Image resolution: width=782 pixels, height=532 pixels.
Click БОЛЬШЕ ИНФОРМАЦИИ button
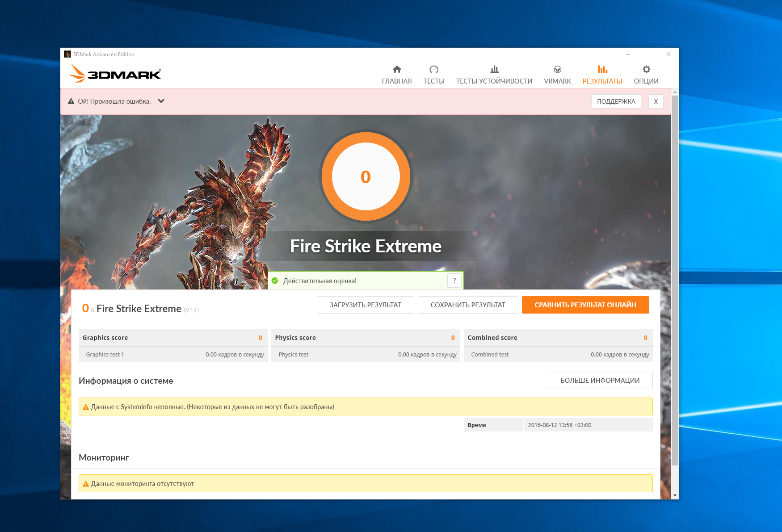[x=600, y=381]
